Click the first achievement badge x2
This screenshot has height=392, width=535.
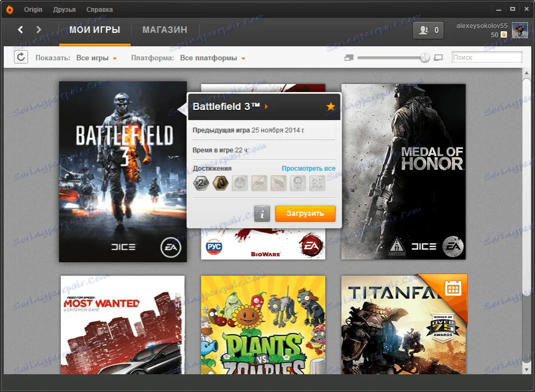tap(201, 184)
